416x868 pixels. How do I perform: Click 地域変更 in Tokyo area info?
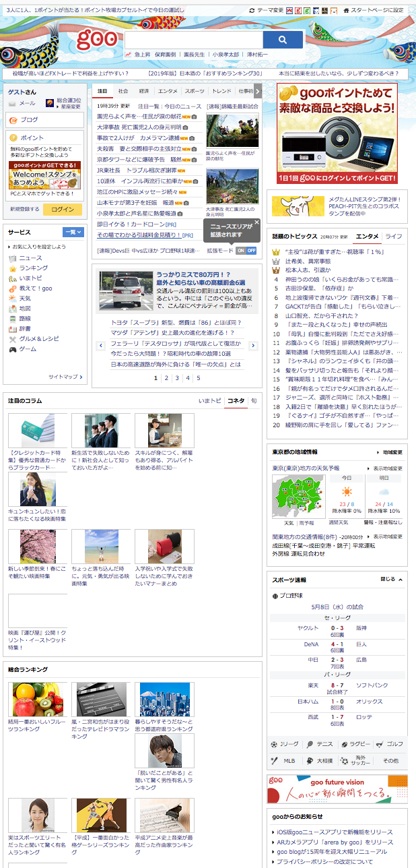pyautogui.click(x=388, y=452)
